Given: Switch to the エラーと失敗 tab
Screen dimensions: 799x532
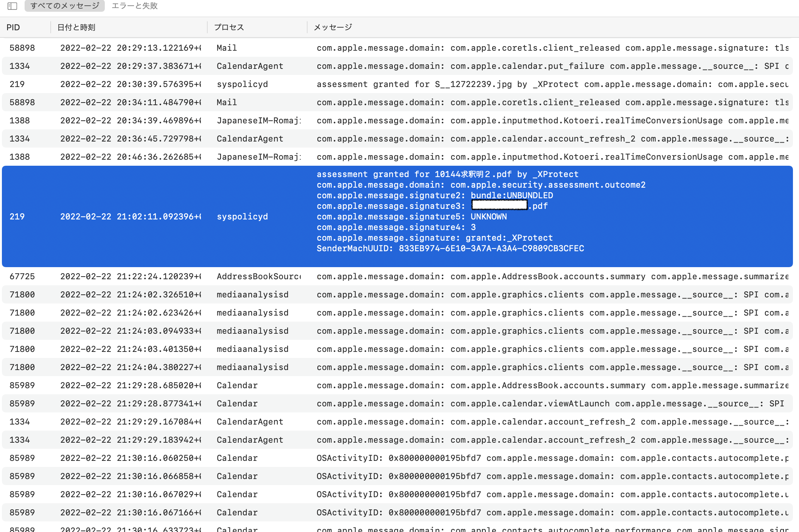Looking at the screenshot, I should [x=135, y=6].
